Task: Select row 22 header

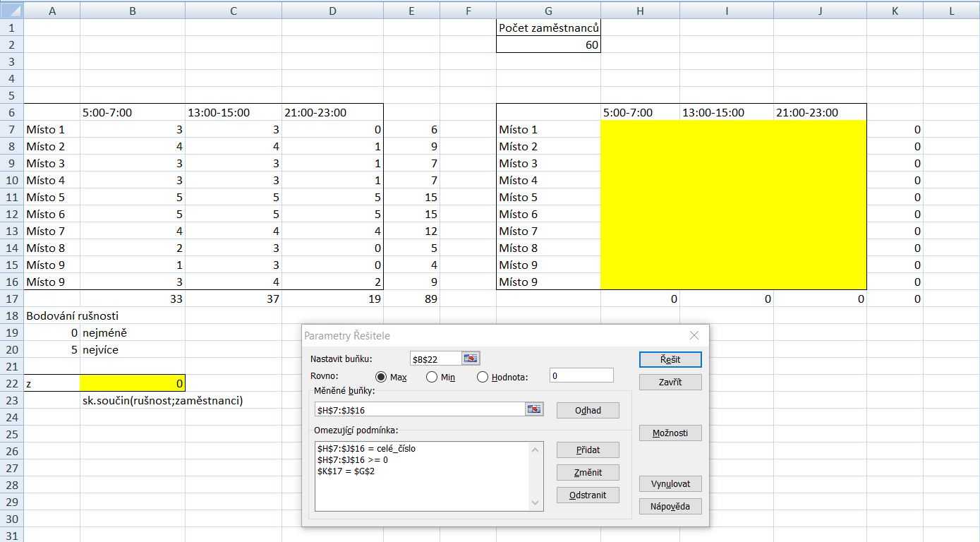Action: tap(11, 383)
